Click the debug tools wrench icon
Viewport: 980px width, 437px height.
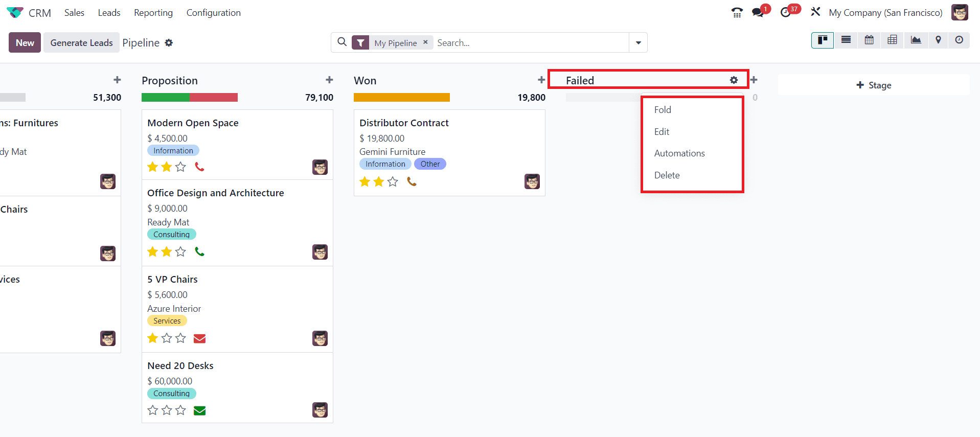point(815,12)
